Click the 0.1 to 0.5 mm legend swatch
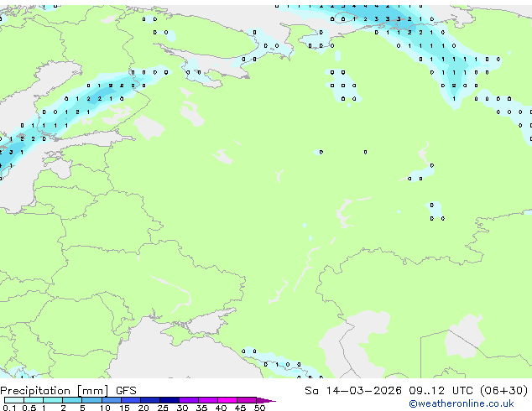 tap(14, 400)
